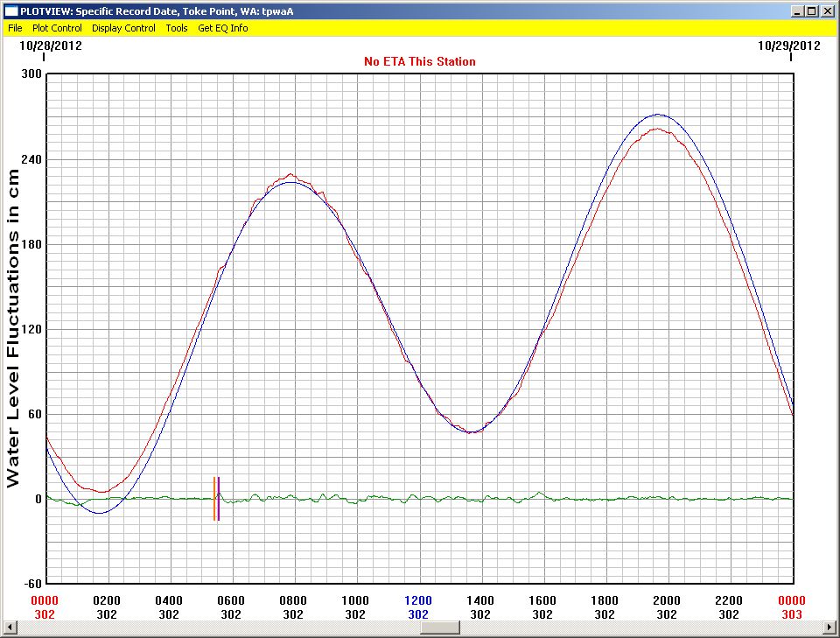Click the Get EQ Info menu
The width and height of the screenshot is (840, 638).
[x=222, y=28]
